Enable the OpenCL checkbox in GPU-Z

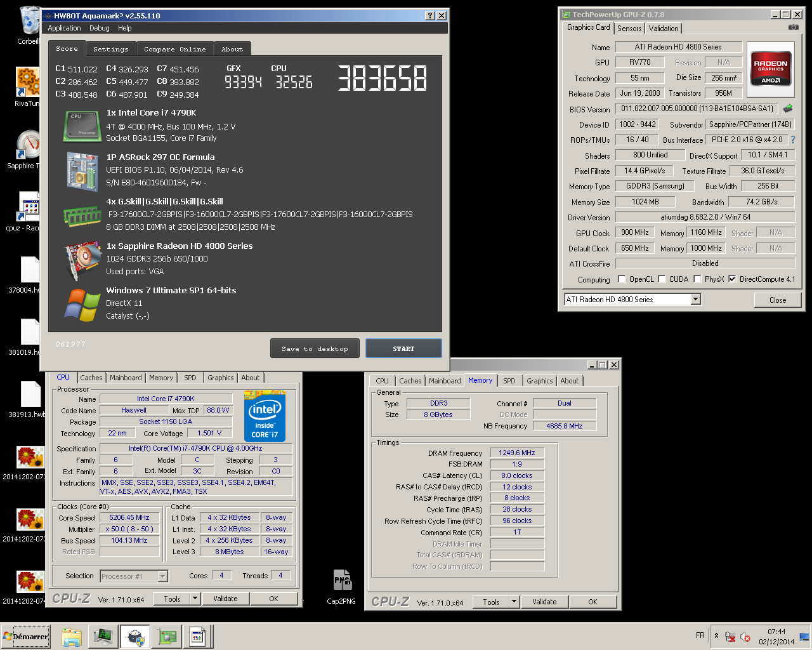pyautogui.click(x=622, y=279)
